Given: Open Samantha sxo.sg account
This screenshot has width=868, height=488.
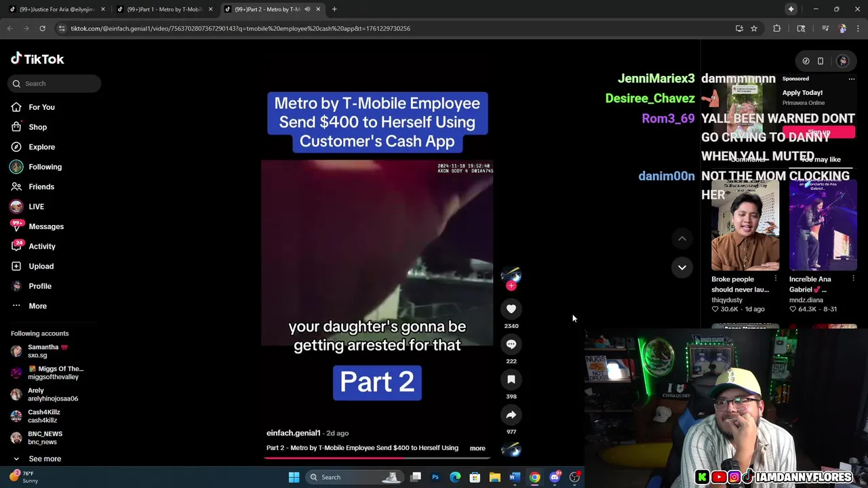Looking at the screenshot, I should (x=47, y=351).
